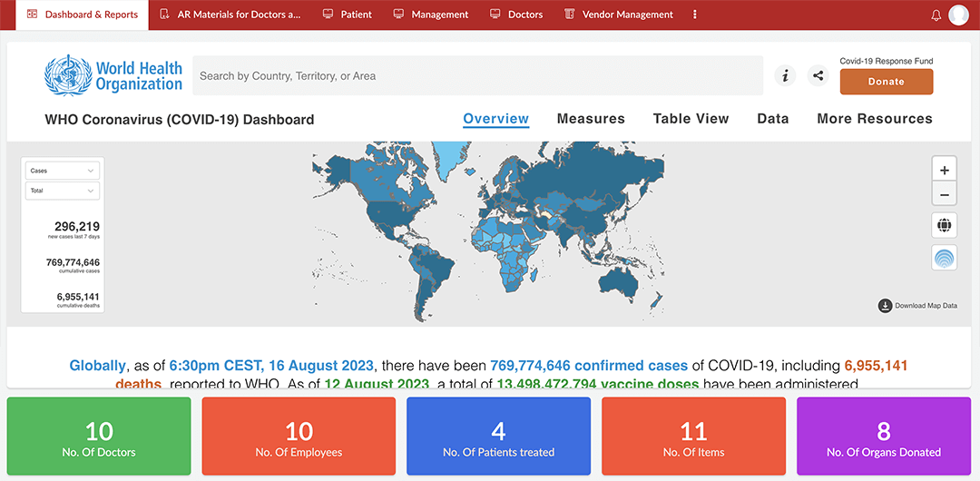Switch to Table View
The height and width of the screenshot is (481, 980).
(x=691, y=119)
